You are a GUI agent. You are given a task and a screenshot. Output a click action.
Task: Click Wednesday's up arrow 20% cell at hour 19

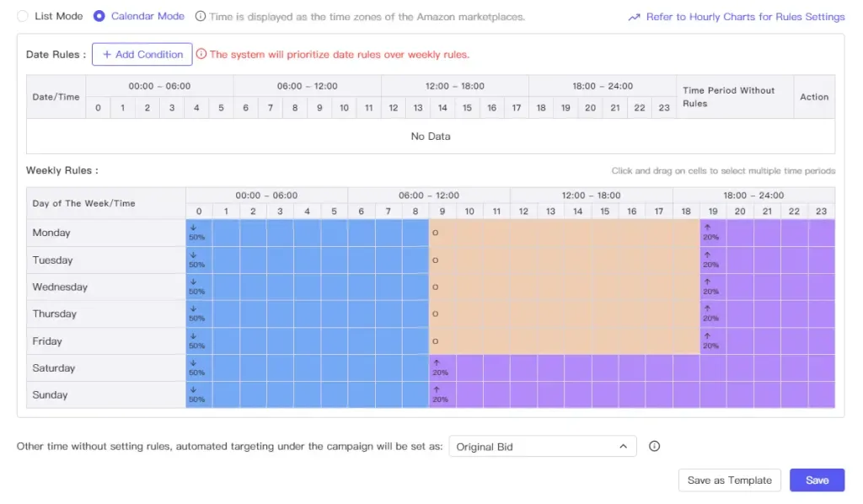tap(713, 287)
